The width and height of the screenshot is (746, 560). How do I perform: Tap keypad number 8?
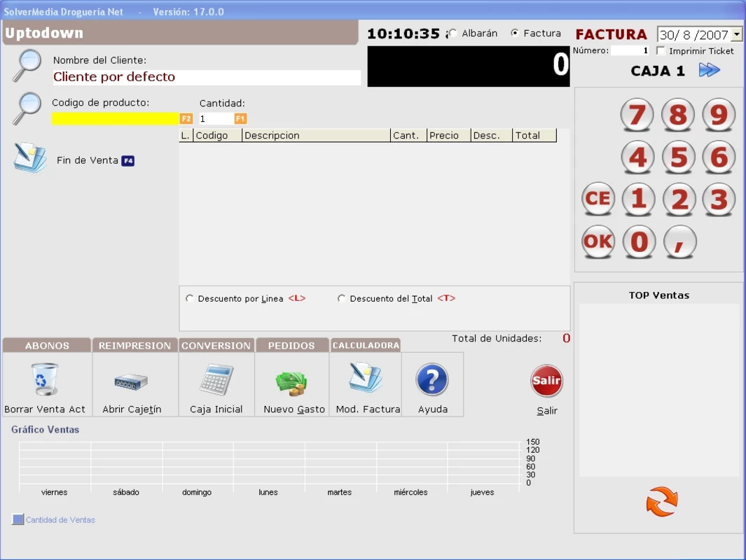coord(678,115)
